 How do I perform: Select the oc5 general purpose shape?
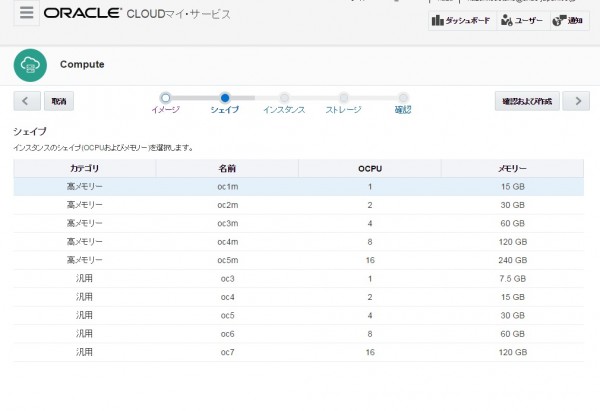point(299,315)
